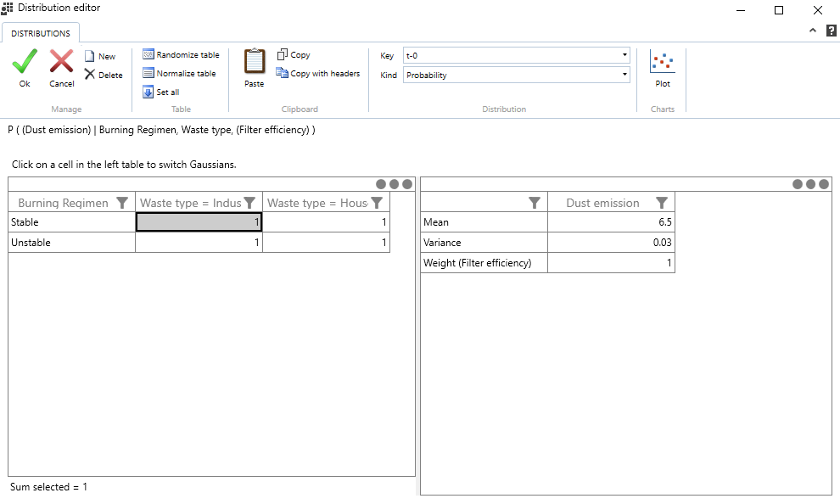Delete the current distribution
Viewport: 840px width, 504px height.
104,75
